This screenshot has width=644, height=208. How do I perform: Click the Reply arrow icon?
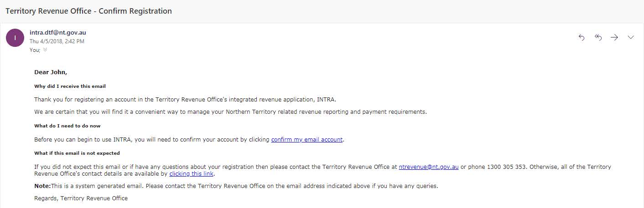(x=582, y=37)
